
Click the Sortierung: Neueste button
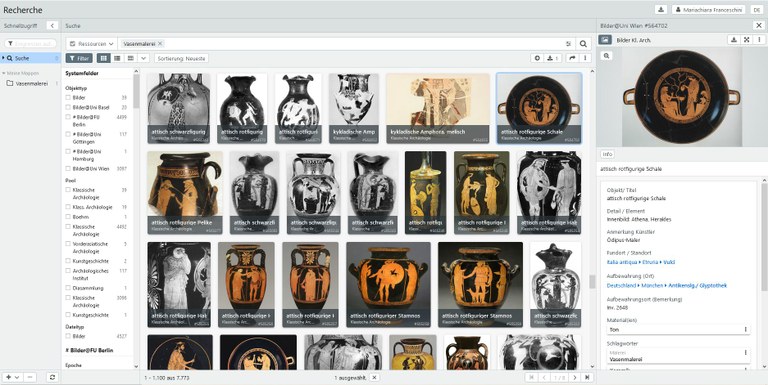(x=182, y=58)
